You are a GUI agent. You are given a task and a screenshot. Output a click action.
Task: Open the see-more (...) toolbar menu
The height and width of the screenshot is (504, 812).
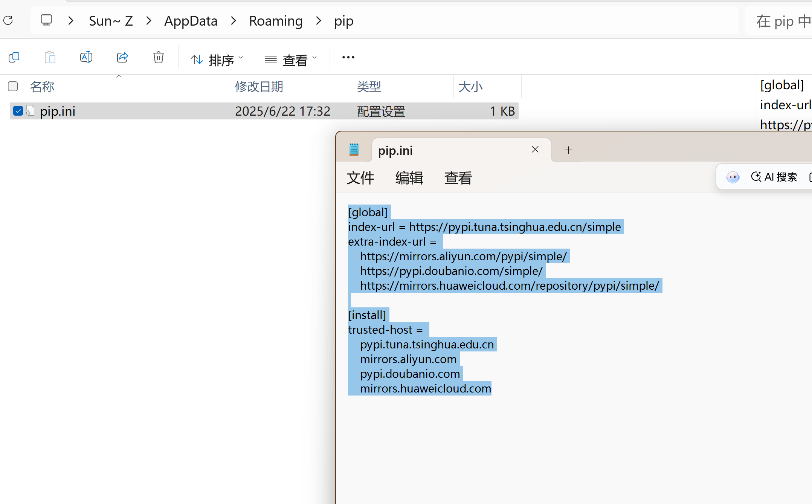point(348,57)
